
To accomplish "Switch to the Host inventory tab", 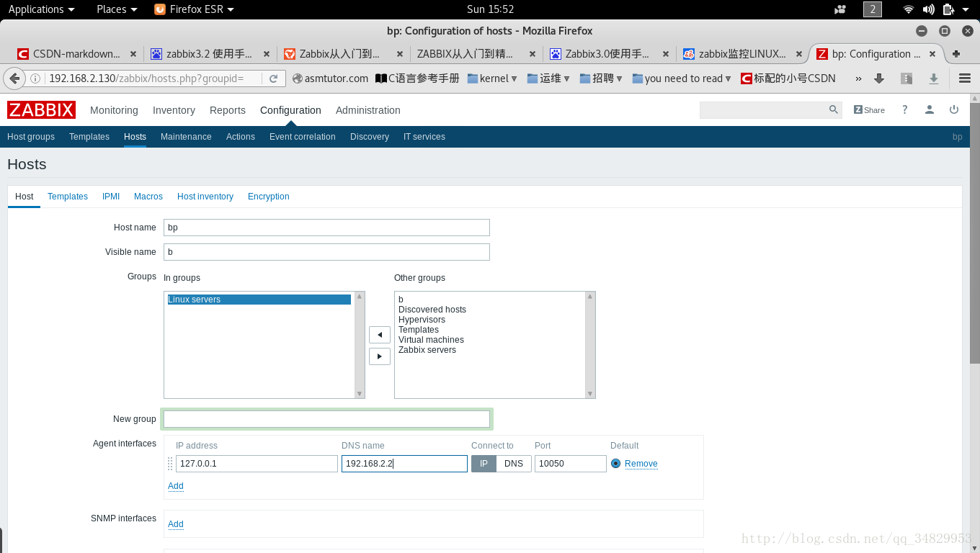I will tap(205, 197).
